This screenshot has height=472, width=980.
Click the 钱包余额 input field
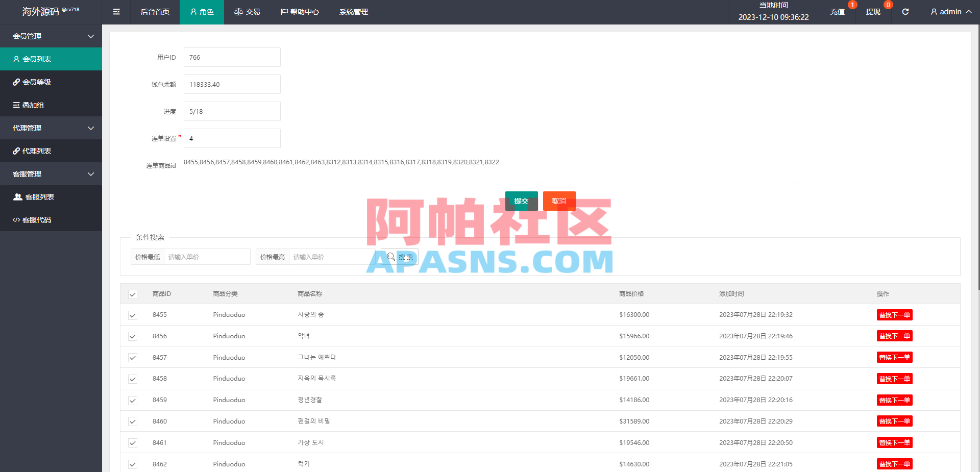[232, 84]
